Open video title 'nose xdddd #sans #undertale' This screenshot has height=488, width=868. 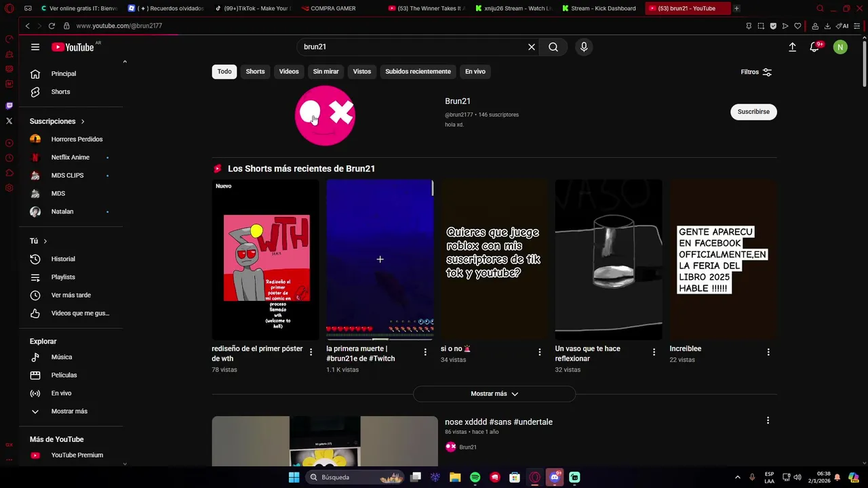click(x=498, y=422)
